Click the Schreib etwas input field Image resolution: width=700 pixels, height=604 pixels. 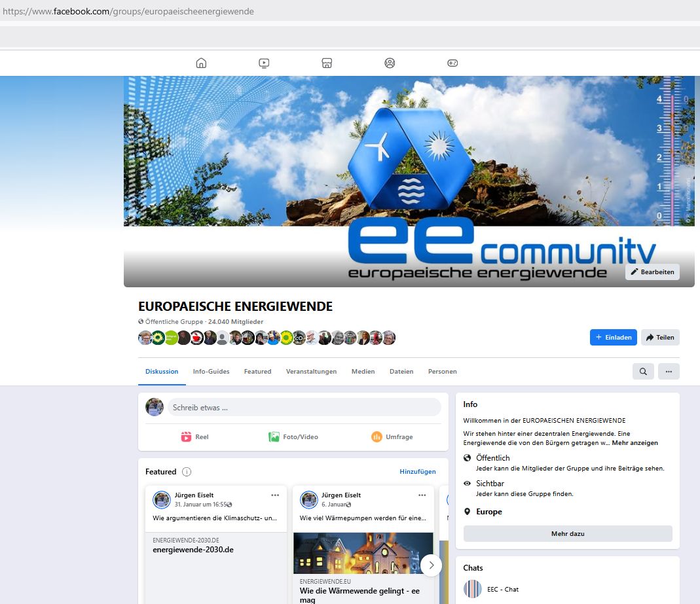(304, 408)
